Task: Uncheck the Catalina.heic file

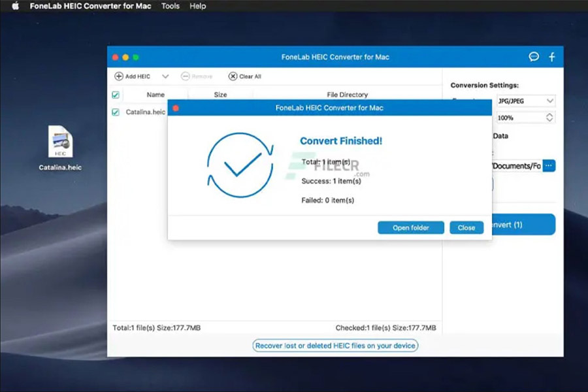Action: (x=116, y=111)
